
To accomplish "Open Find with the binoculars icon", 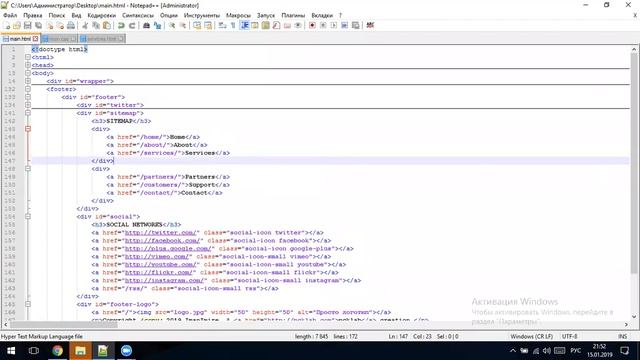I will click(x=146, y=25).
